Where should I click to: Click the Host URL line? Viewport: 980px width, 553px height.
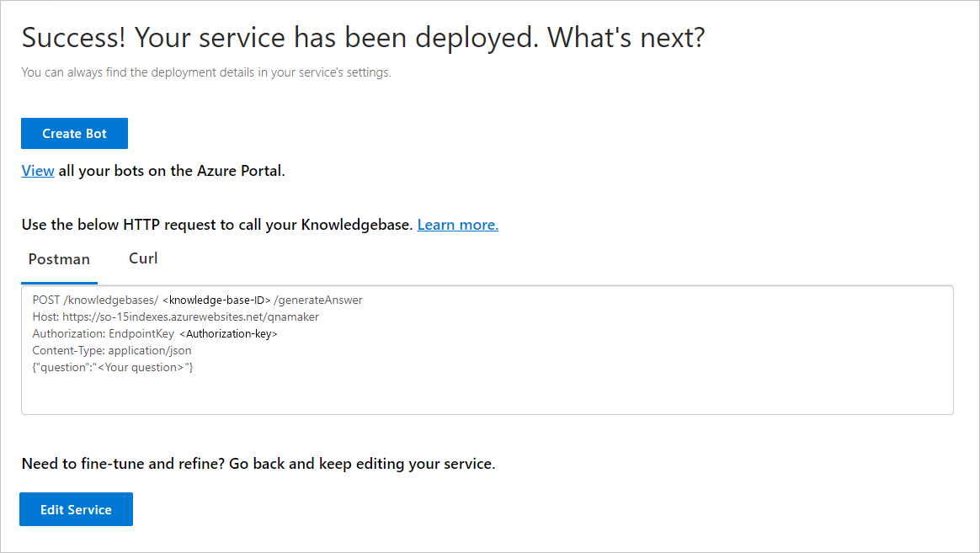click(175, 316)
